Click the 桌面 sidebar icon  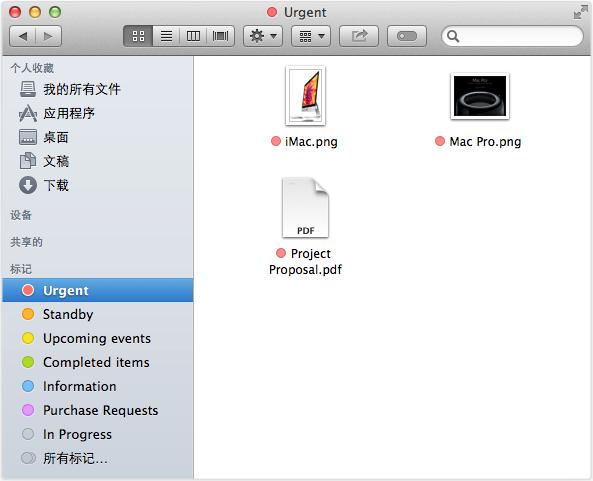[28, 137]
